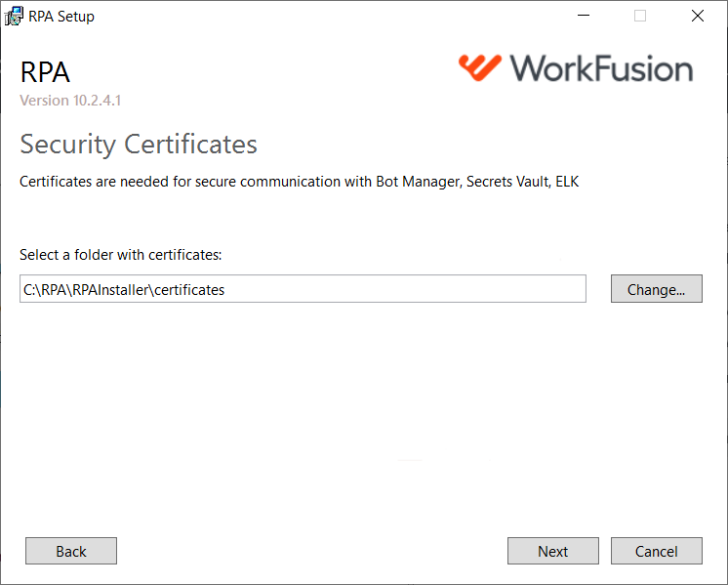Click the RPA Setup title bar text
Image resolution: width=728 pixels, height=585 pixels.
pyautogui.click(x=61, y=17)
